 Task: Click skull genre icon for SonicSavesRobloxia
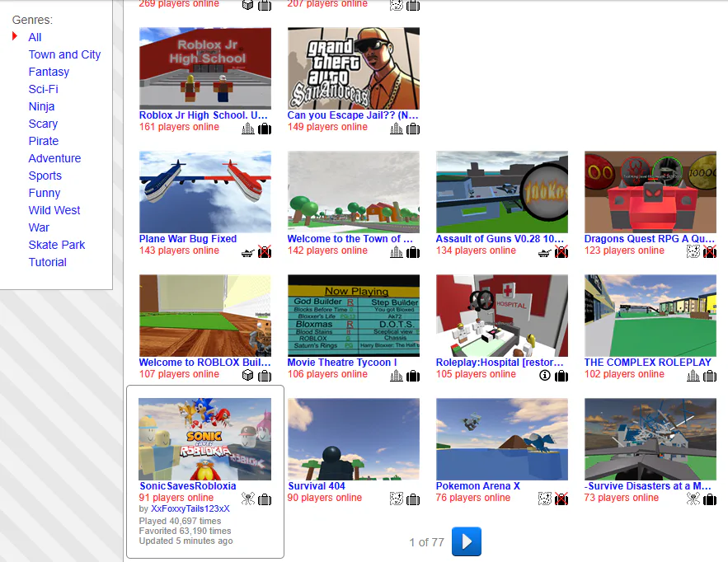click(x=248, y=499)
